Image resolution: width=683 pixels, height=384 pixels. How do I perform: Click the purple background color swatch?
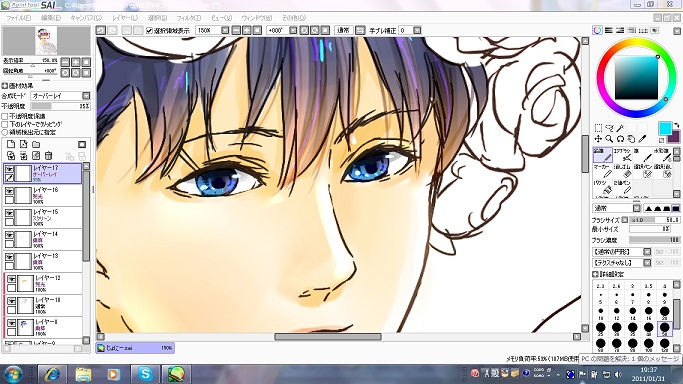[x=674, y=137]
